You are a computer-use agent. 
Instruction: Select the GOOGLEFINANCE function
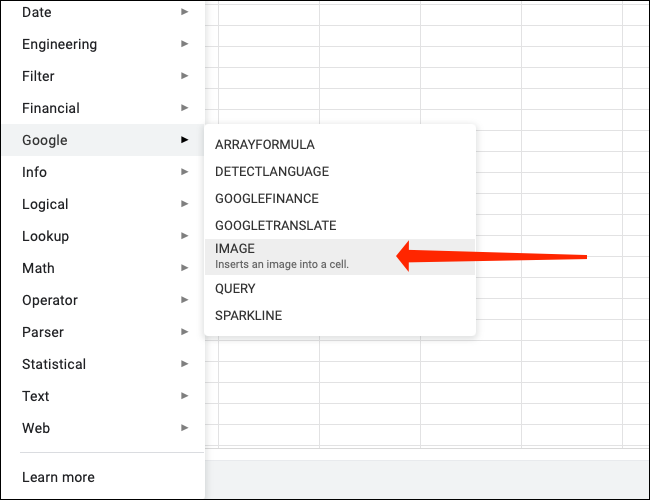[267, 198]
